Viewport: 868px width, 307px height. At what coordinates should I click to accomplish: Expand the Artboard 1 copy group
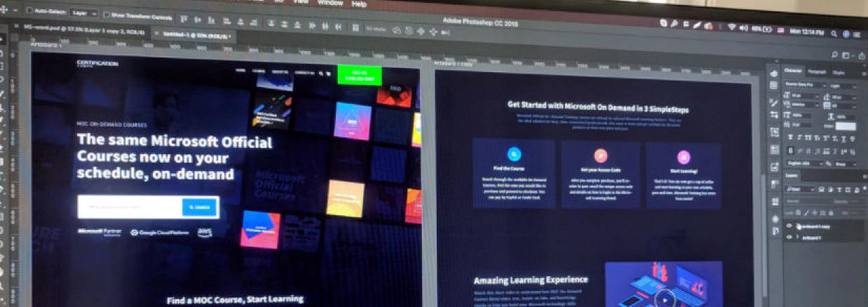tap(797, 225)
